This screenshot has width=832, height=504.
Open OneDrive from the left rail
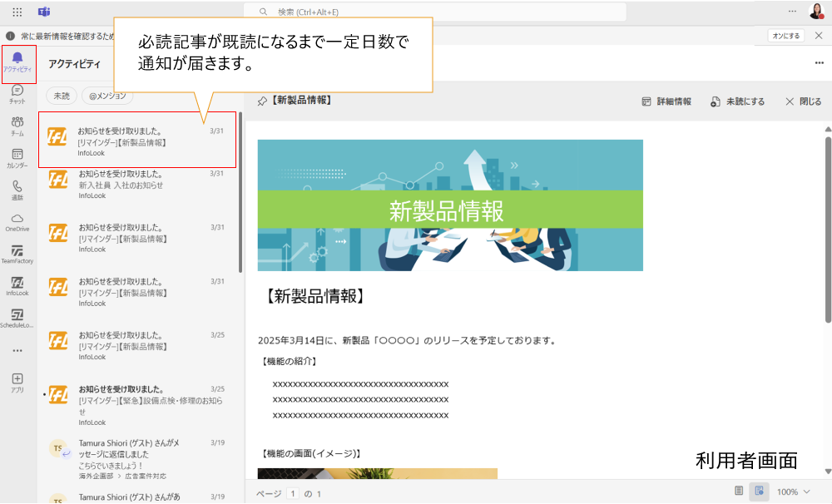(x=17, y=222)
